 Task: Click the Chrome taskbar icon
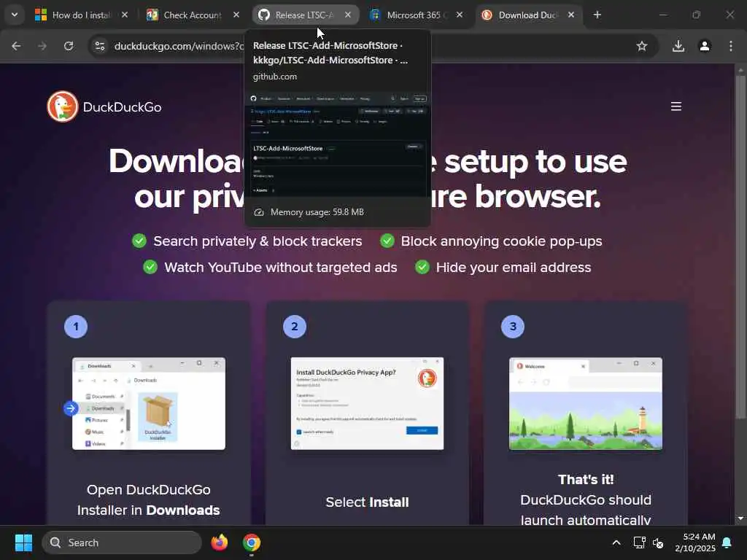tap(252, 542)
